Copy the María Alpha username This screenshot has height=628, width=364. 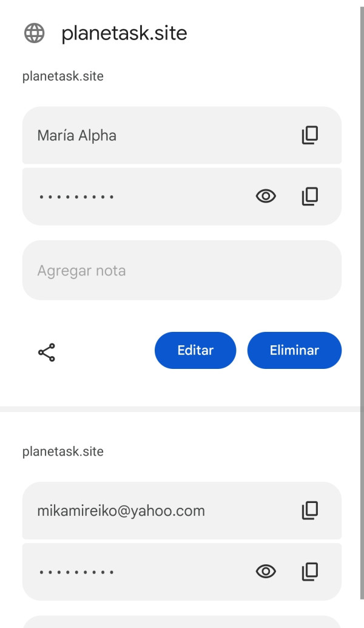[x=310, y=135]
